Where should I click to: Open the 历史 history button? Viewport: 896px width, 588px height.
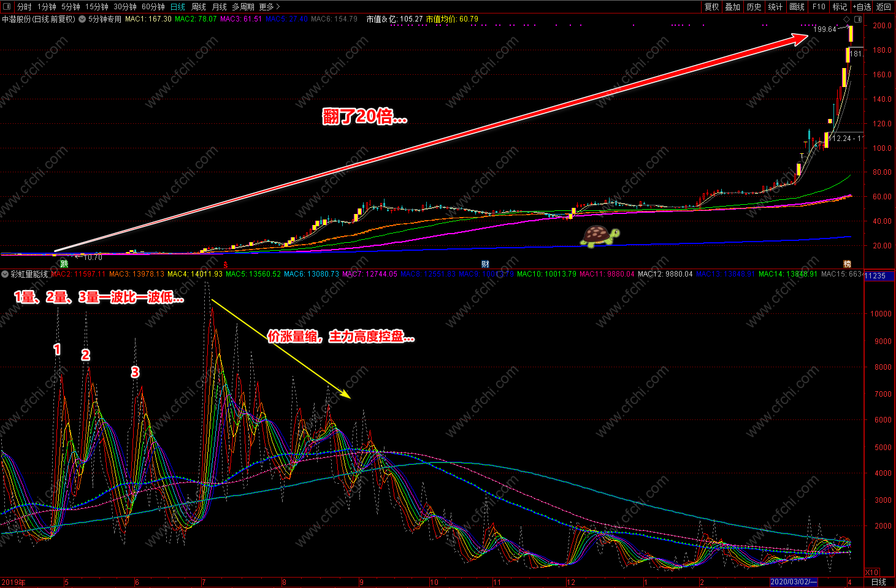(754, 7)
